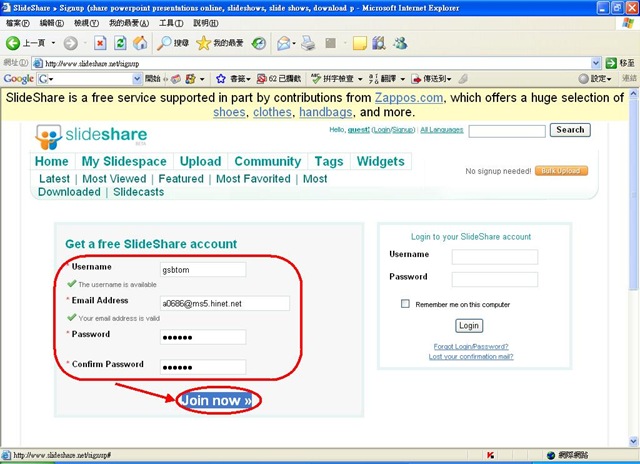Click the SlideShare search text box
The image size is (640, 464).
(507, 131)
